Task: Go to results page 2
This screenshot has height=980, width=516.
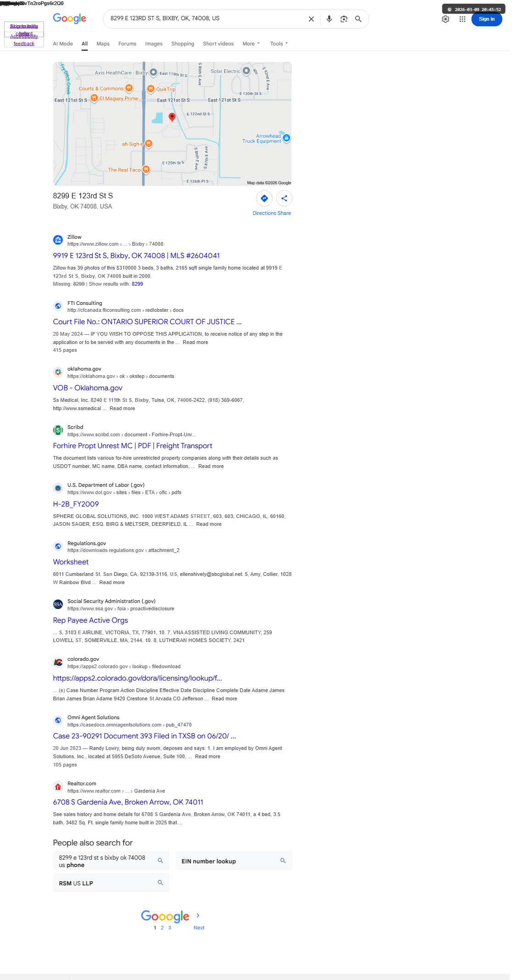Action: click(x=162, y=928)
